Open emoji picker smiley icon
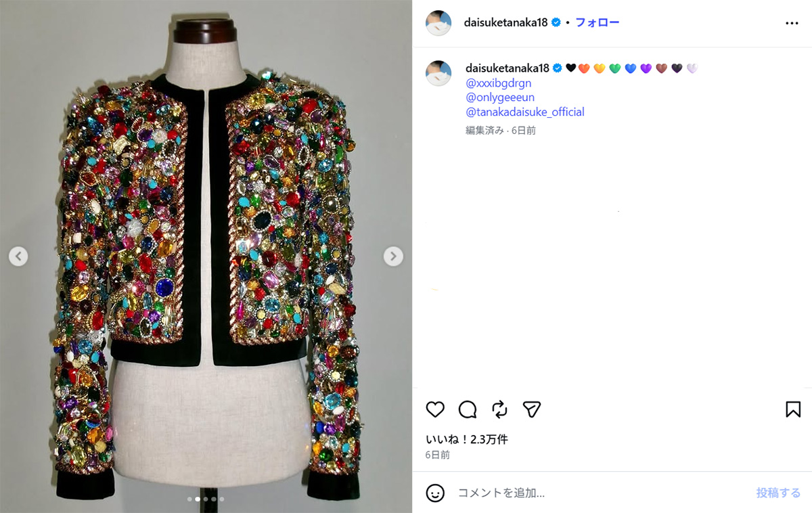812x513 pixels. [435, 493]
